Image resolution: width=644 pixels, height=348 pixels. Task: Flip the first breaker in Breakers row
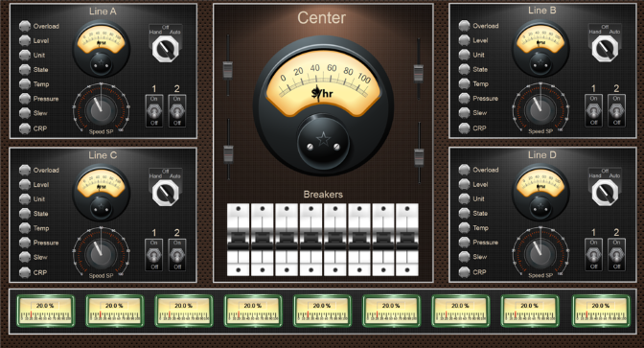click(x=239, y=240)
